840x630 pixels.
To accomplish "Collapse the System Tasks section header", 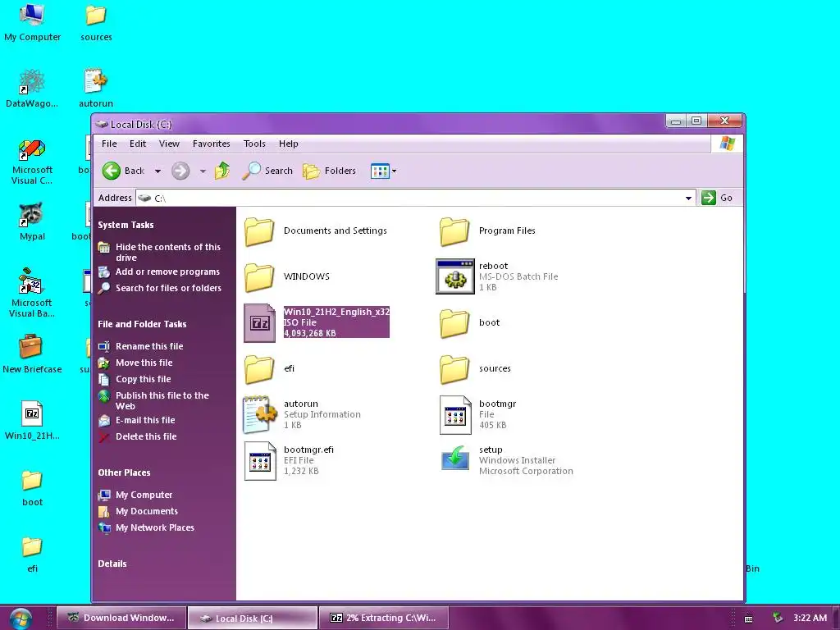I will (x=126, y=225).
